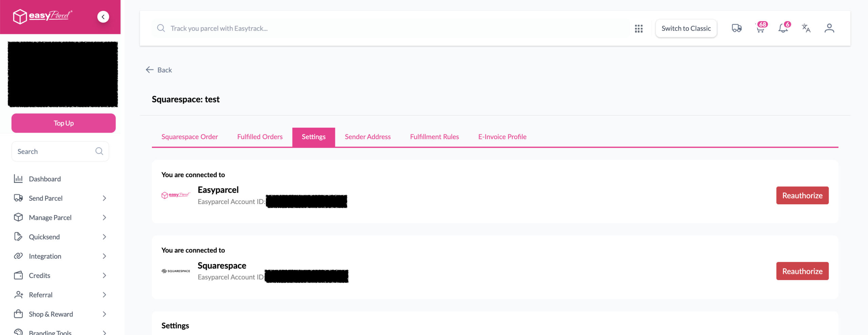The height and width of the screenshot is (335, 868).
Task: Reauthorize the Easyparcel connection
Action: pos(802,196)
